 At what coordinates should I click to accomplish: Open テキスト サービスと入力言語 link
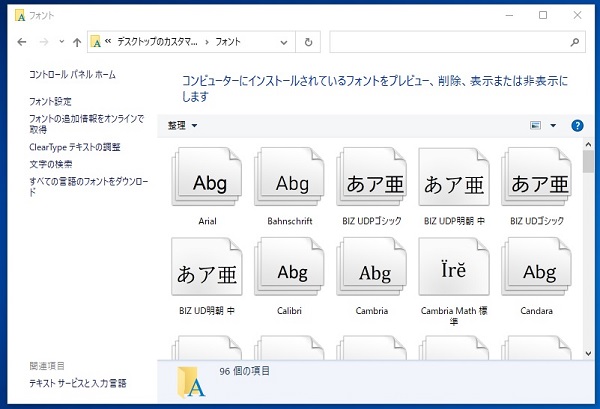tap(78, 383)
